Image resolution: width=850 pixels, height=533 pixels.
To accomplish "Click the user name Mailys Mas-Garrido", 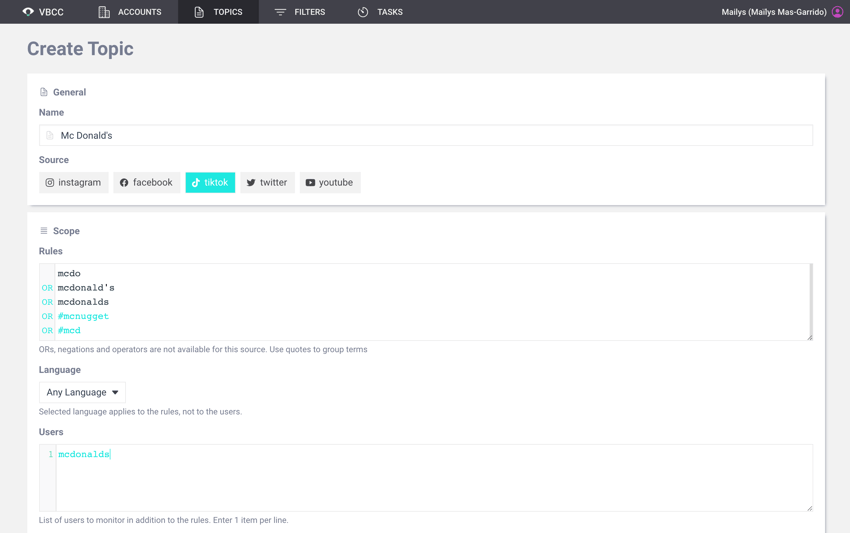I will pos(774,12).
